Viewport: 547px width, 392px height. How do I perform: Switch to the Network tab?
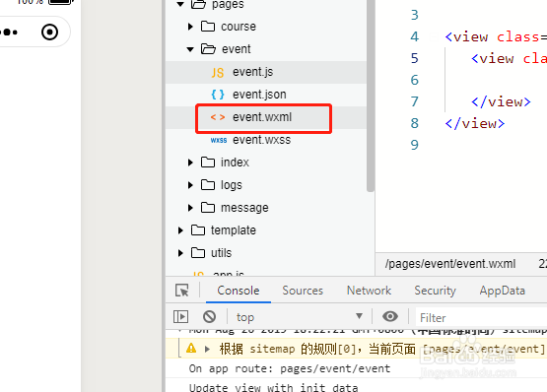369,291
